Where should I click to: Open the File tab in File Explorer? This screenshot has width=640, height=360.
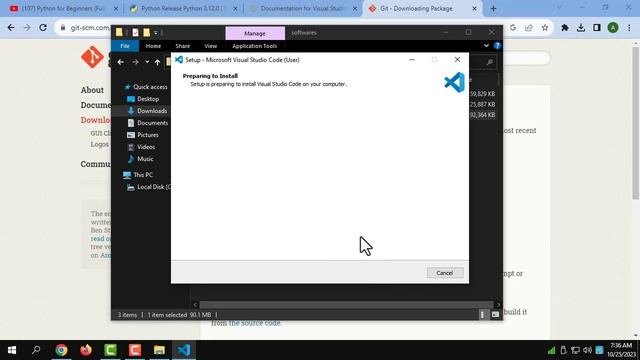click(125, 46)
